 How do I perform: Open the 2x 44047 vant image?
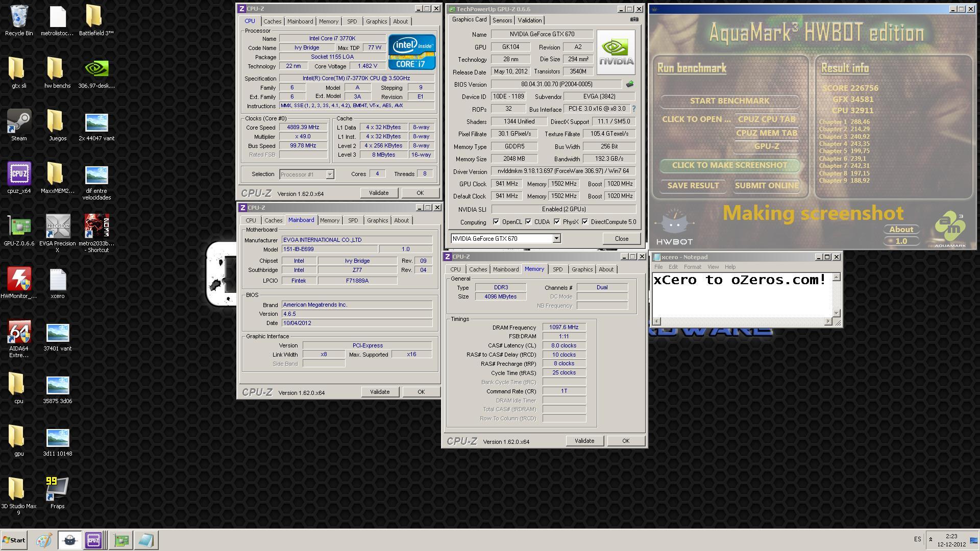pyautogui.click(x=96, y=126)
